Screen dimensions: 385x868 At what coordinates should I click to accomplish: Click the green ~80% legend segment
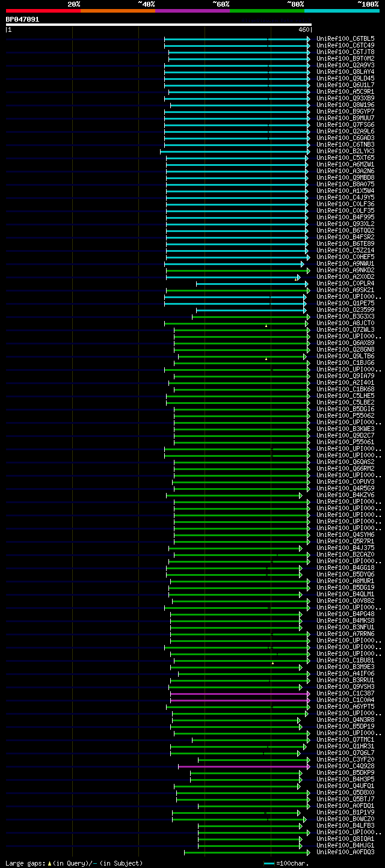pos(267,11)
